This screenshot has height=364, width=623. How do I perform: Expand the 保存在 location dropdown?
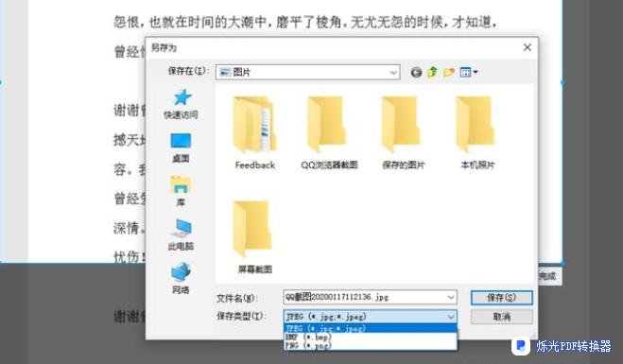pyautogui.click(x=393, y=72)
